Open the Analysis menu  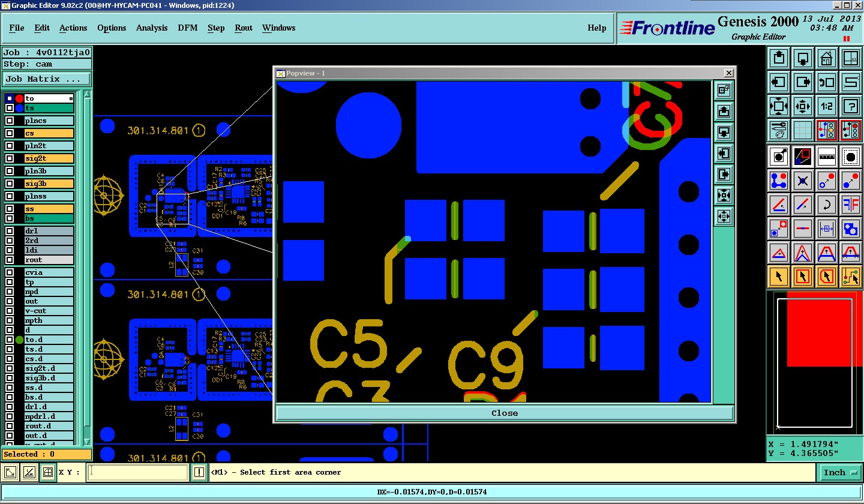click(x=152, y=28)
